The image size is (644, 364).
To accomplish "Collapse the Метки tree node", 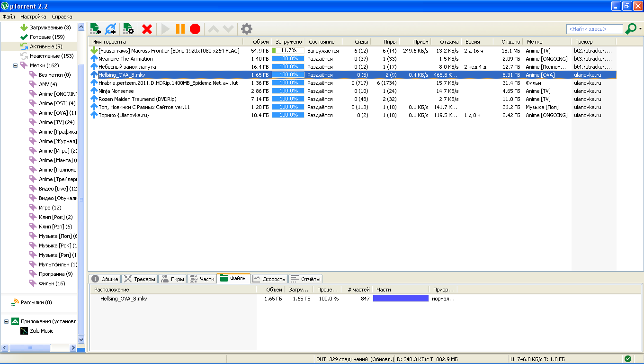I will (15, 65).
